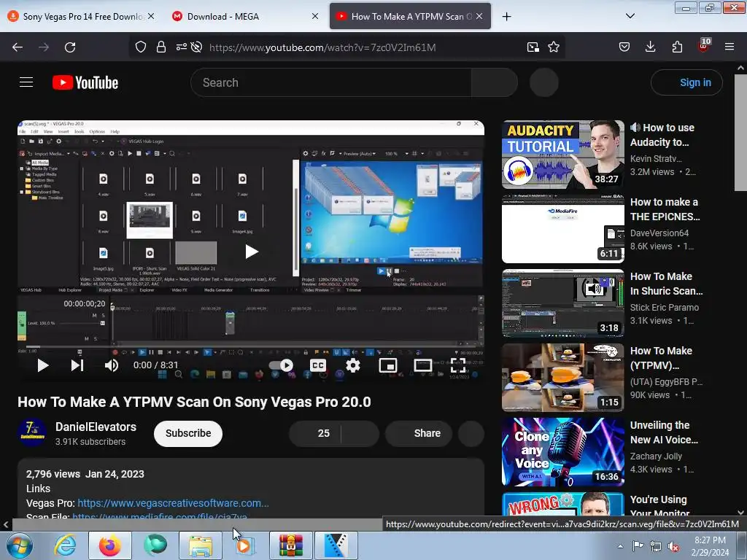Subscribe to DanielElevators
The width and height of the screenshot is (747, 560).
click(188, 433)
